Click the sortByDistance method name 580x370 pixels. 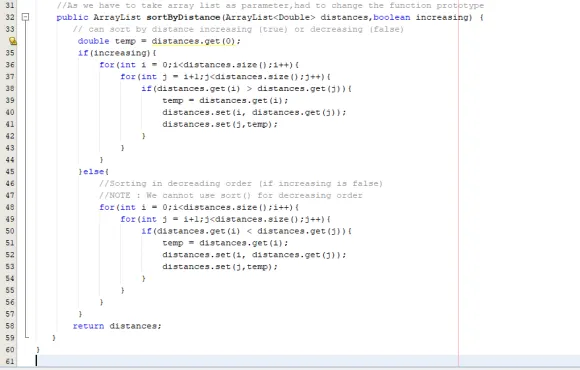tap(183, 17)
